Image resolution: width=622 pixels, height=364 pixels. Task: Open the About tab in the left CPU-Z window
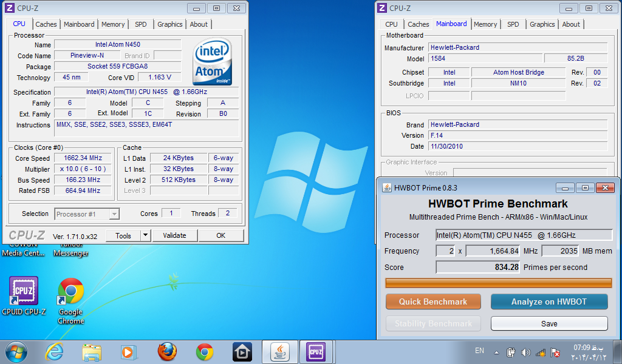point(199,24)
